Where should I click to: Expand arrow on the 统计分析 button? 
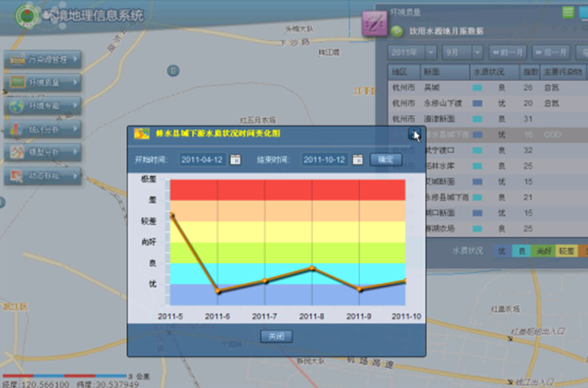pyautogui.click(x=75, y=130)
